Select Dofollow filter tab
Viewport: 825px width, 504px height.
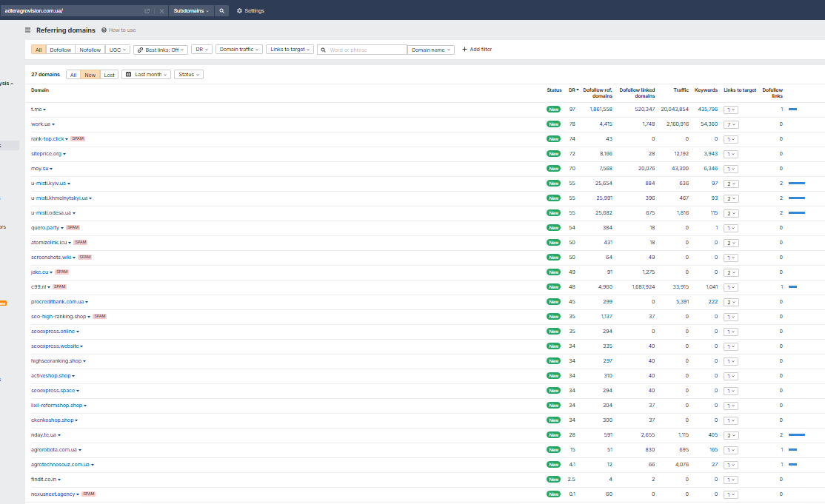[x=61, y=50]
